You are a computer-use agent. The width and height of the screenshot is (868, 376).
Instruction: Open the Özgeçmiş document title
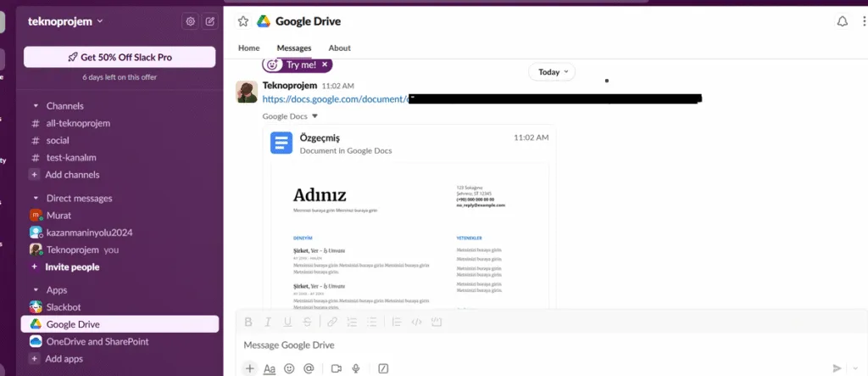pos(320,138)
